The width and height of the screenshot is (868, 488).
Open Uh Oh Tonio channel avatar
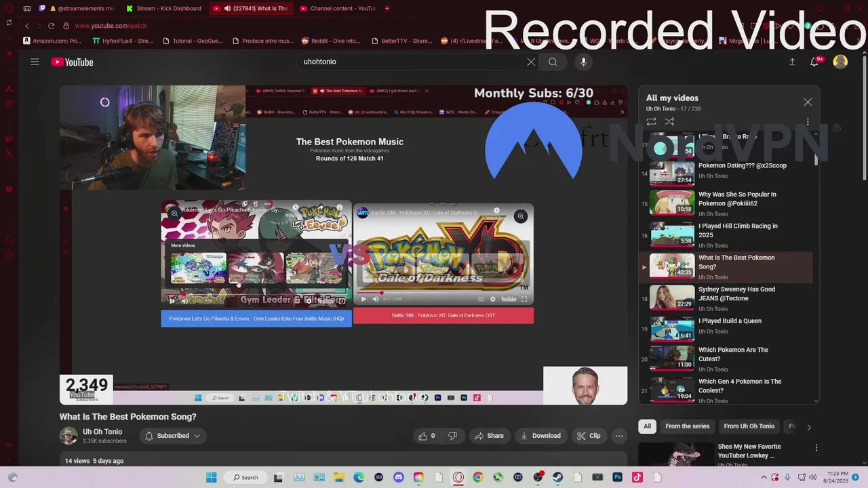(68, 436)
